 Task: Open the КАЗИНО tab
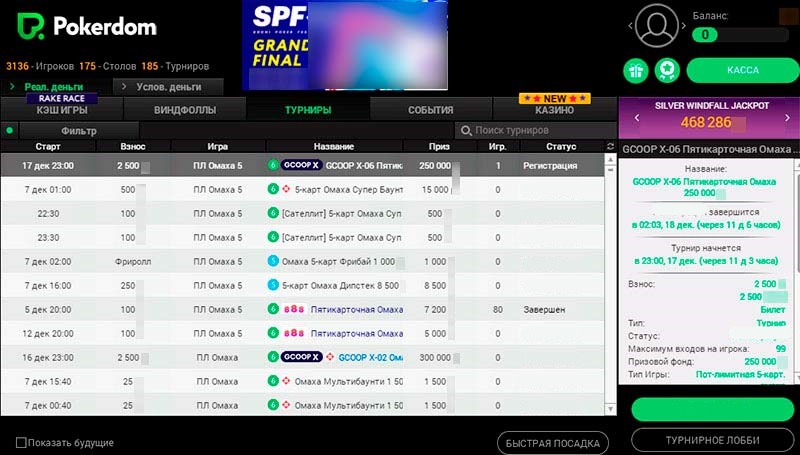(555, 110)
